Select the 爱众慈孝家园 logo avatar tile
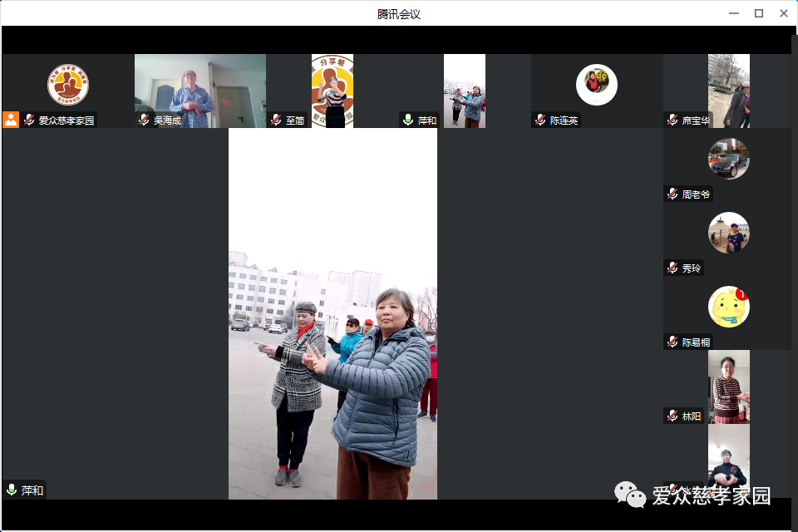Screen dimensions: 798x532 (68, 84)
